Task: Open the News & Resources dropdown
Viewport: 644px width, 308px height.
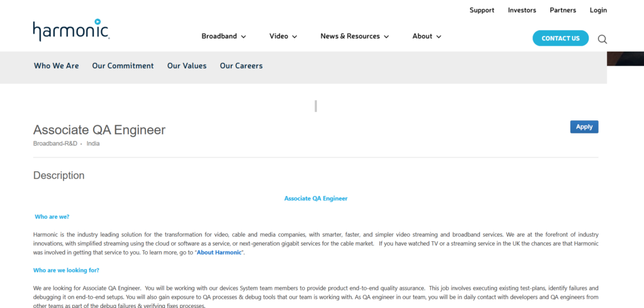Action: (354, 37)
